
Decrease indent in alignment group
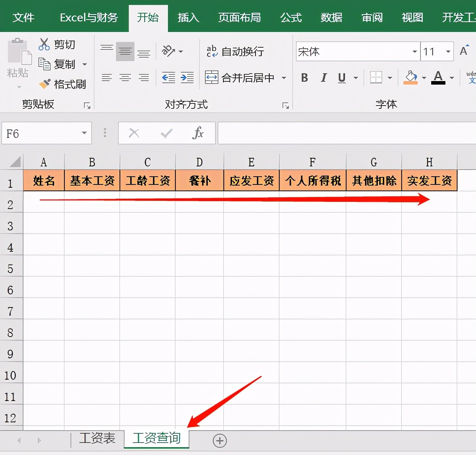click(168, 77)
